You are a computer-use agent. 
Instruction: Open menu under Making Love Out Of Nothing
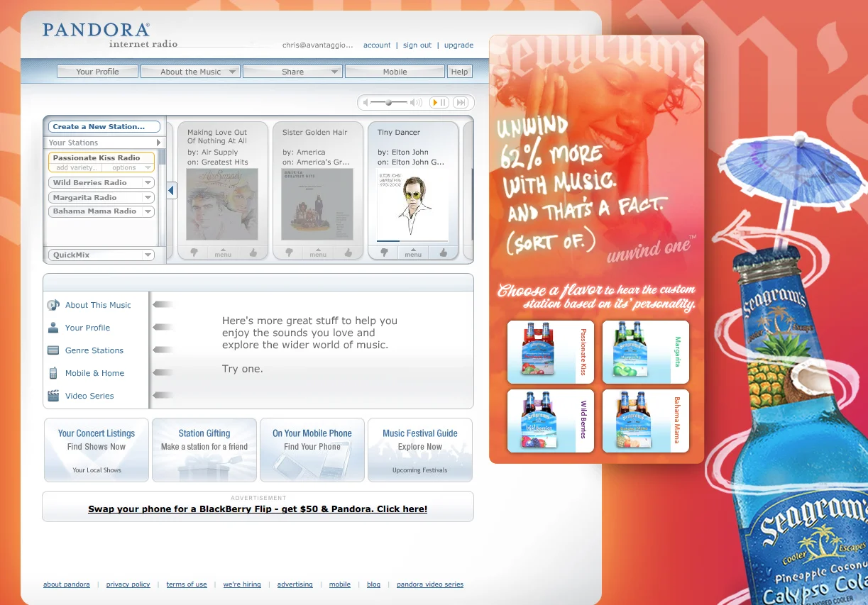223,252
